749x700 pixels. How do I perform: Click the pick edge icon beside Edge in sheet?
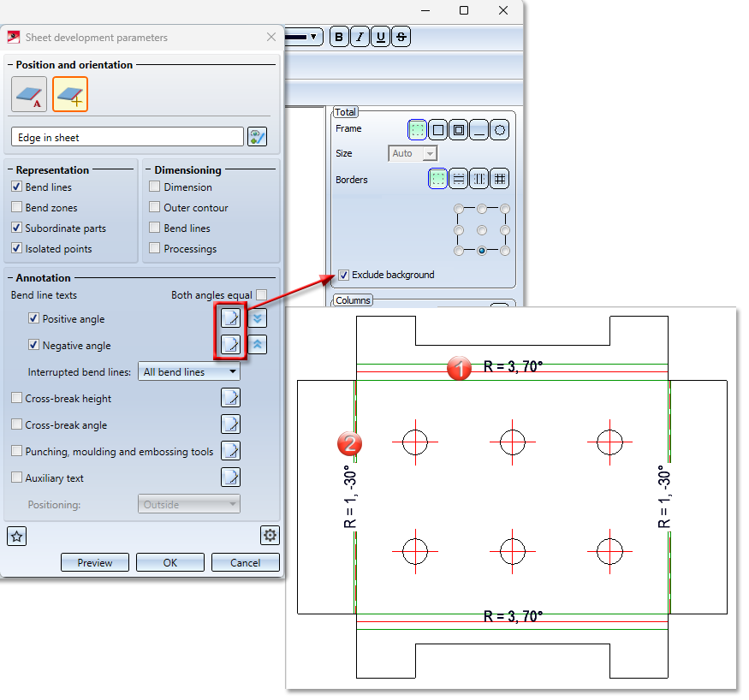coord(257,137)
